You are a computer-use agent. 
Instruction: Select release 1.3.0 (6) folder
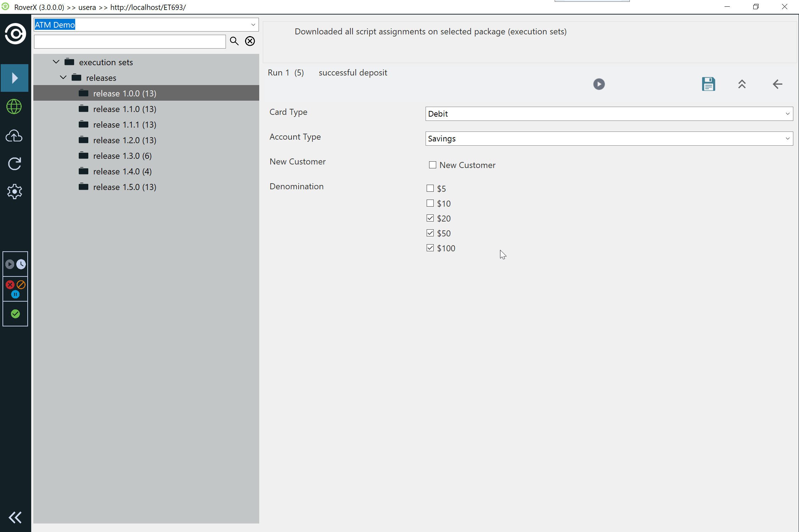[x=122, y=156]
